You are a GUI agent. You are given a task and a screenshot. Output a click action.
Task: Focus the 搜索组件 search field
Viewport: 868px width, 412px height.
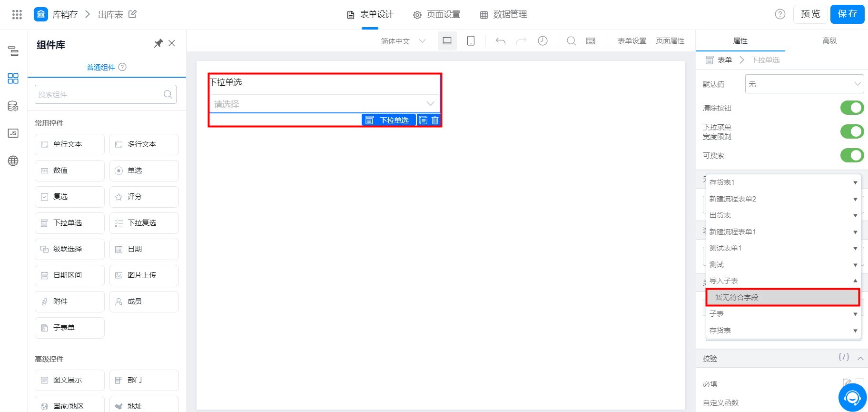point(106,94)
